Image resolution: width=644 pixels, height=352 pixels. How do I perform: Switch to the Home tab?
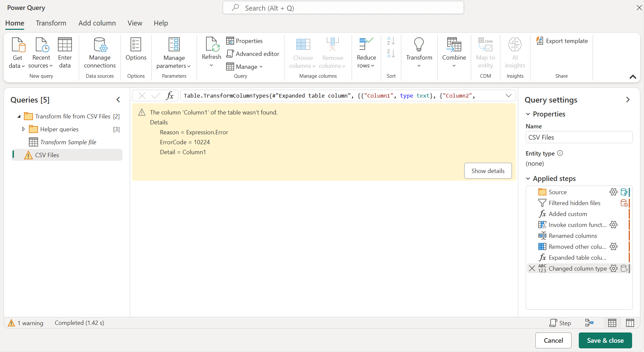15,23
